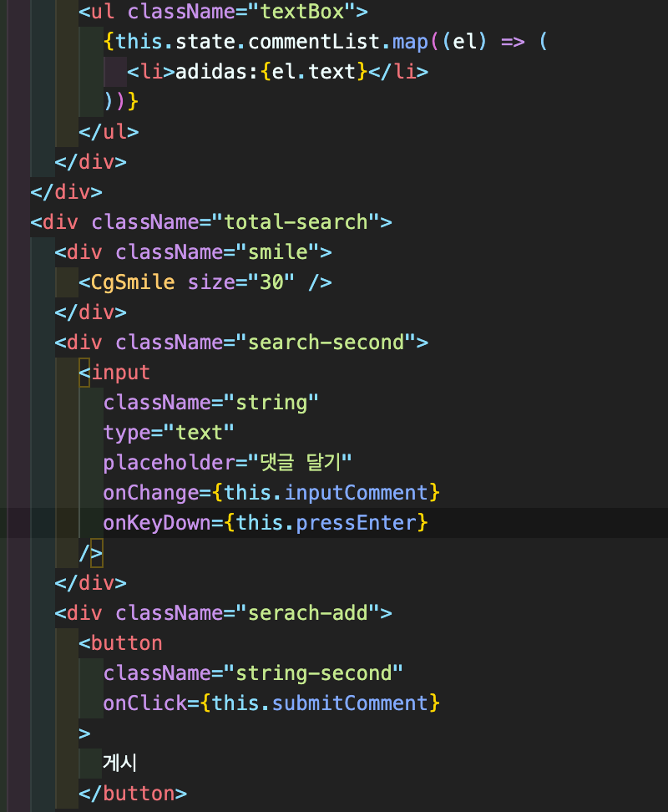Viewport: 668px width, 812px height.
Task: Click the textBox className string in ul tag
Action: (x=303, y=12)
